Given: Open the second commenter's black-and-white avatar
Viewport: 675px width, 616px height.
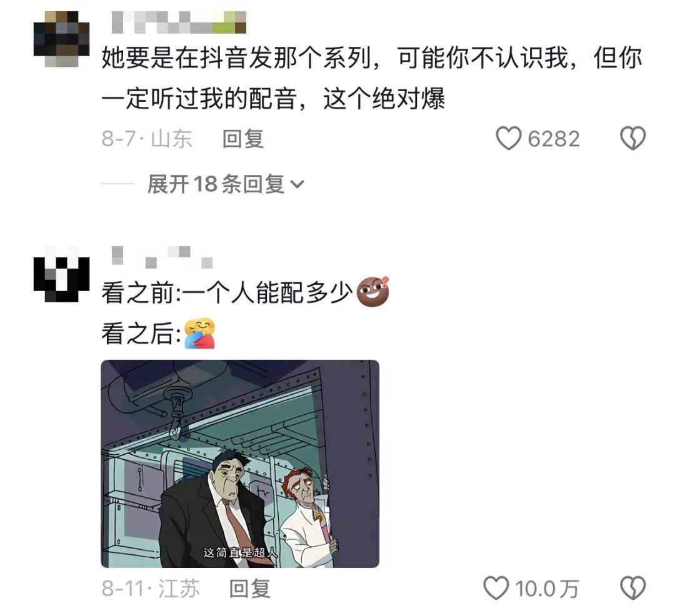Looking at the screenshot, I should pyautogui.click(x=61, y=274).
